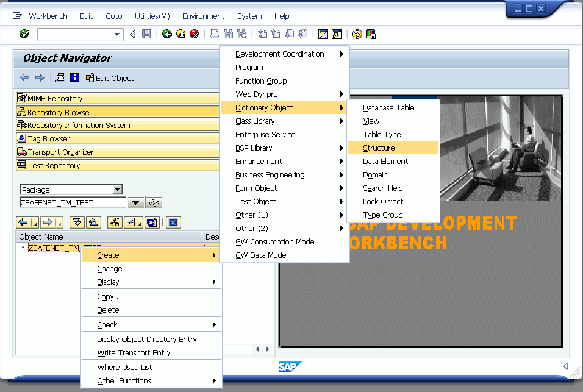The width and height of the screenshot is (583, 392).
Task: Open the package name history dropdown
Action: tap(136, 203)
